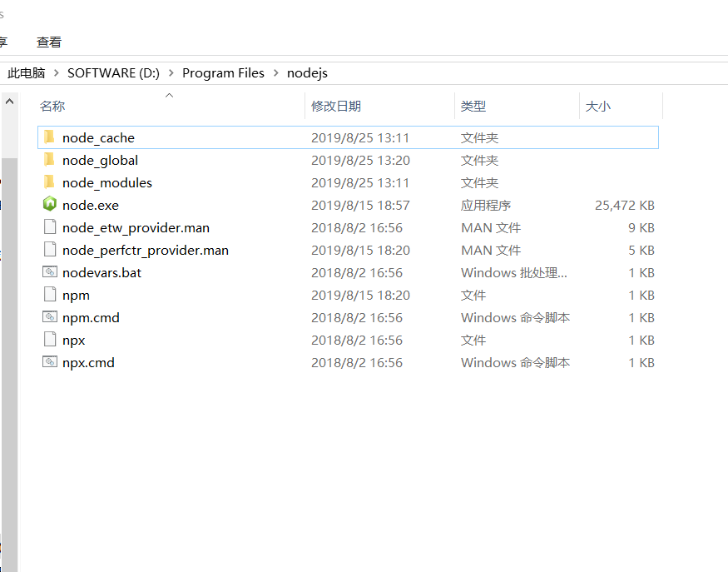This screenshot has height=572, width=728.
Task: Click nodejs in the address breadcrumb
Action: point(307,73)
